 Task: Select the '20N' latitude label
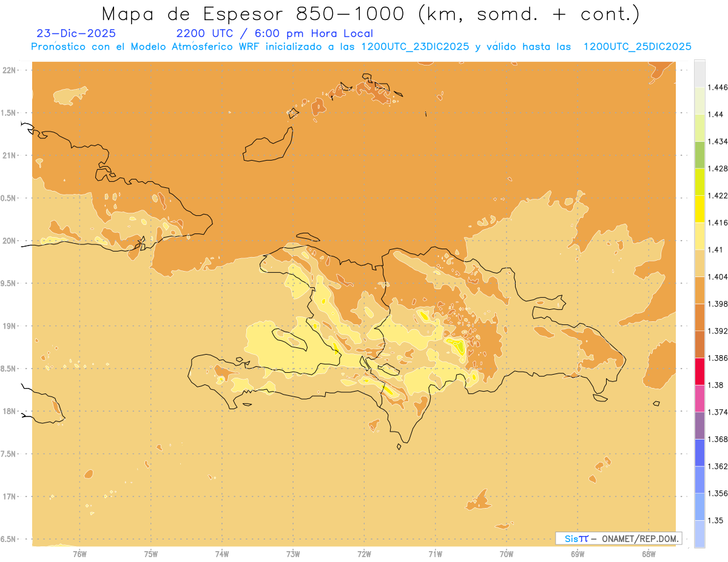[x=10, y=241]
